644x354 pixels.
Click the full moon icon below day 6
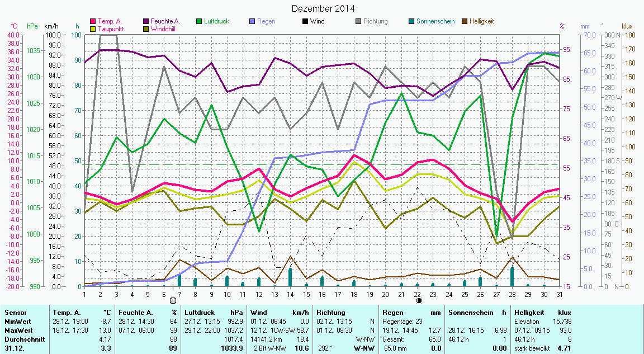tap(173, 301)
